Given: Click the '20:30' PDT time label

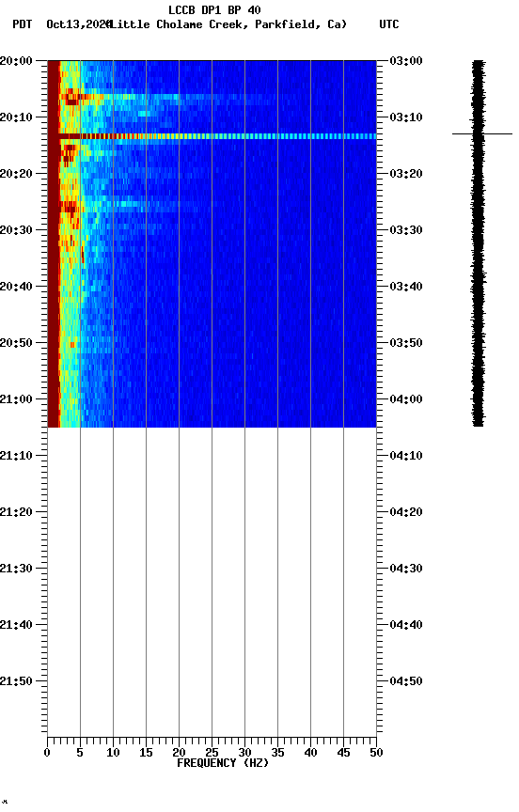Looking at the screenshot, I should pos(16,230).
